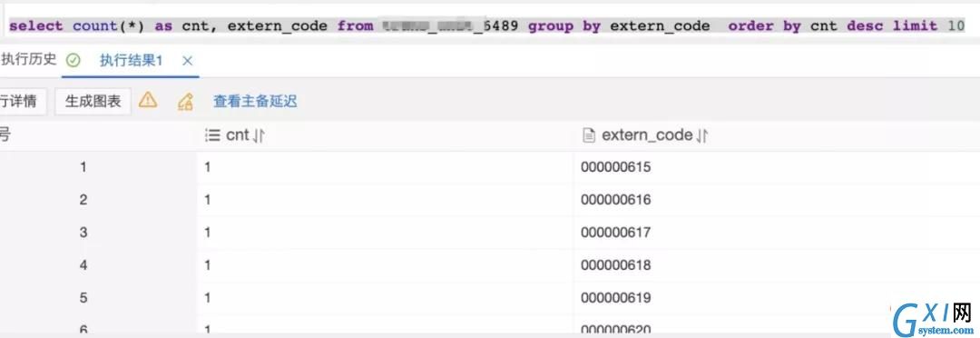
Task: Click the 生成图表 button
Action: tap(93, 102)
